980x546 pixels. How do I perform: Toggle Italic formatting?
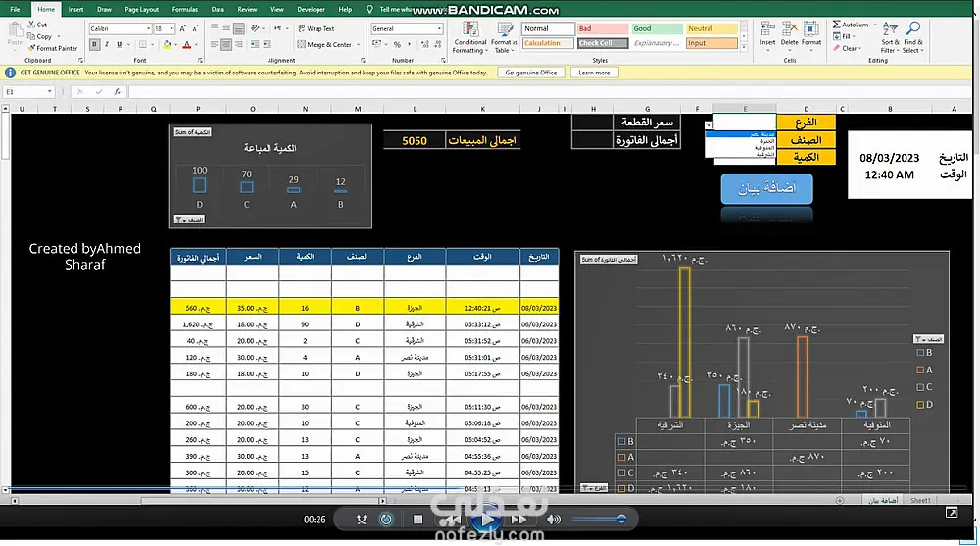(x=107, y=44)
